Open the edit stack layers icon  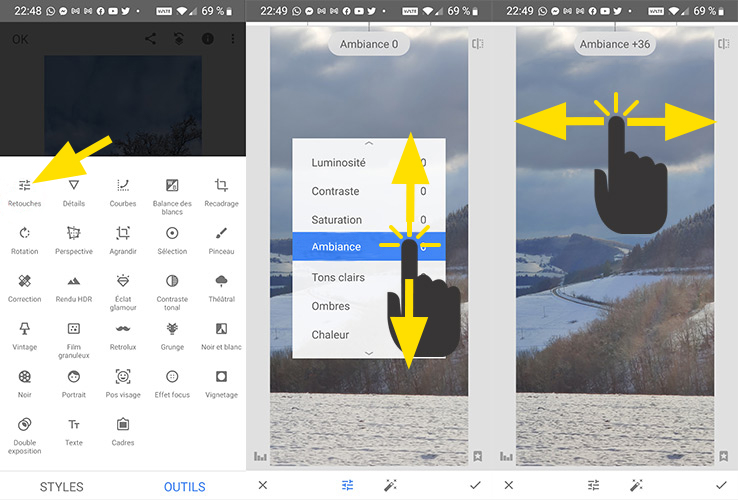click(179, 39)
